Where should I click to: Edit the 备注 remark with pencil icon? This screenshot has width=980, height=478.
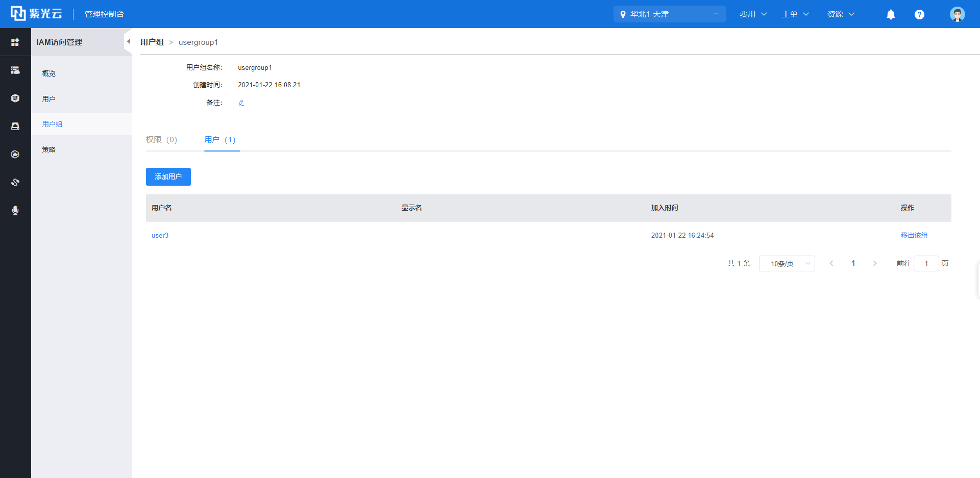pos(241,103)
